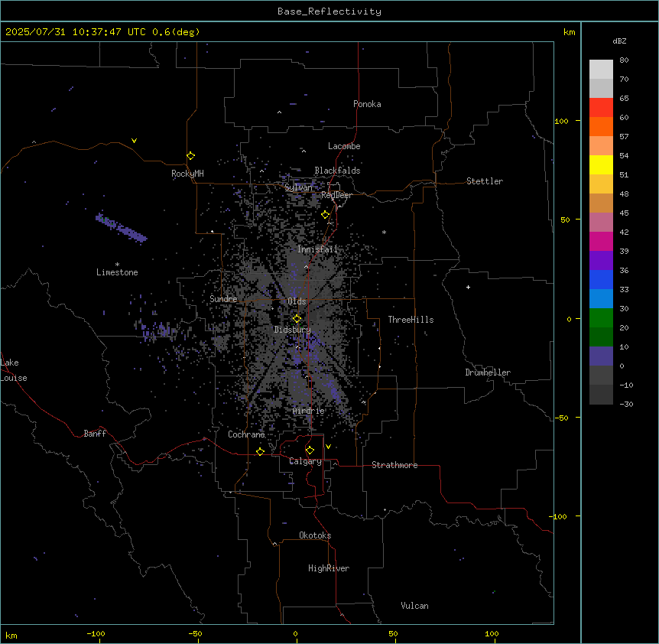Click the Ponoka city label
This screenshot has width=659, height=644.
click(x=367, y=104)
